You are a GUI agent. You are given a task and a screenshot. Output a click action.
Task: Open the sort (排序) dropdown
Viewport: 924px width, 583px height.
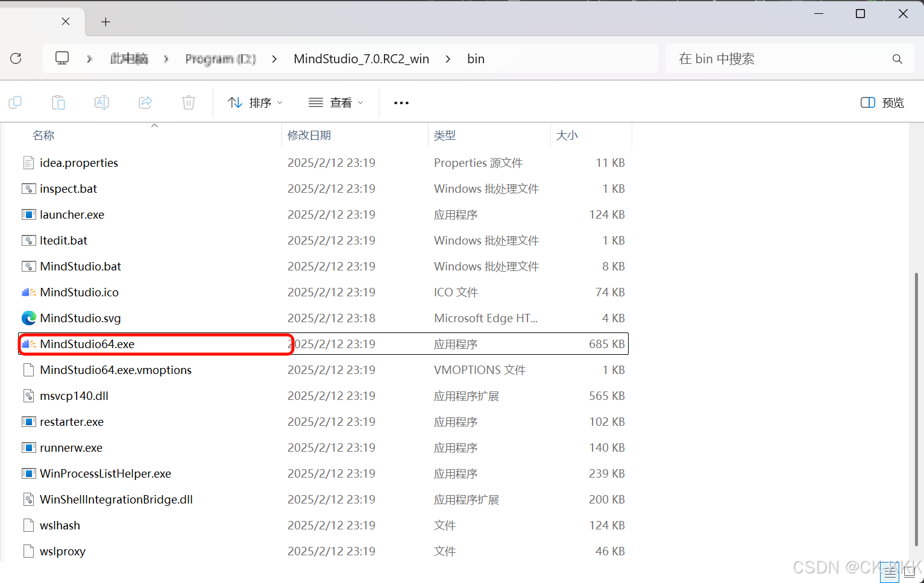click(256, 103)
